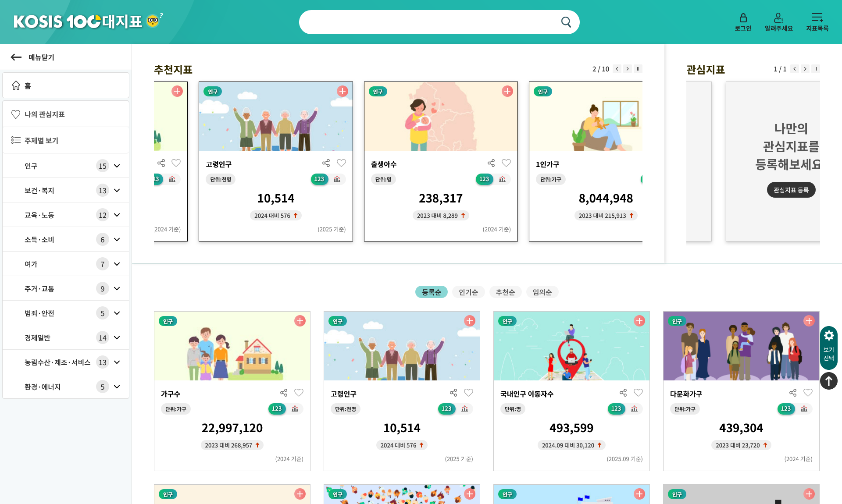842x504 pixels.
Task: Favorite the 국내인구 이동자수 card heart
Action: 638,393
